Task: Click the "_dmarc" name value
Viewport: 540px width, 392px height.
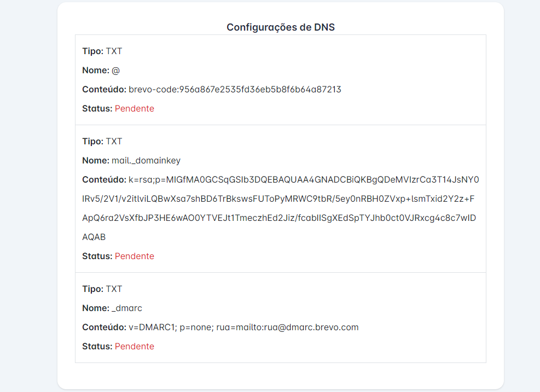Action: pos(127,308)
